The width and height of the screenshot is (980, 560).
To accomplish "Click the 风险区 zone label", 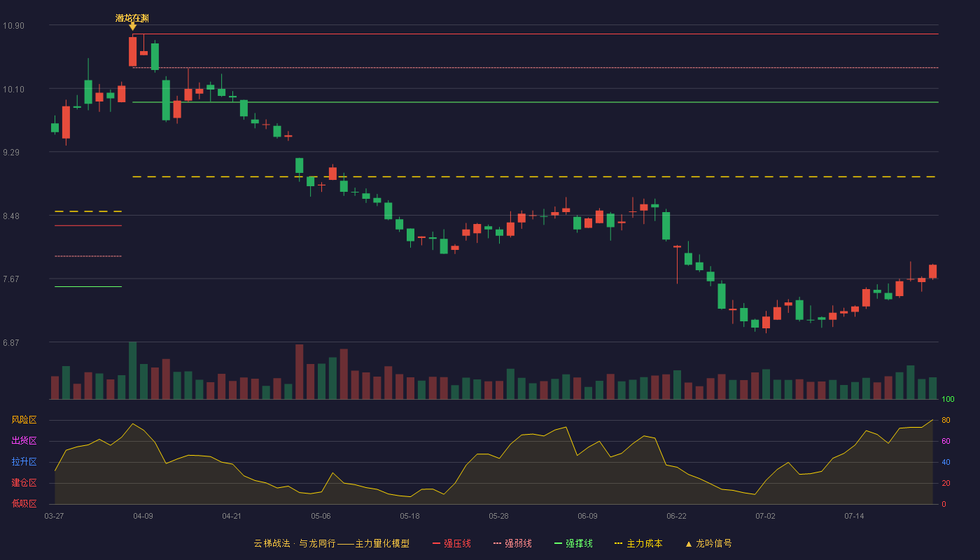I will click(x=24, y=420).
